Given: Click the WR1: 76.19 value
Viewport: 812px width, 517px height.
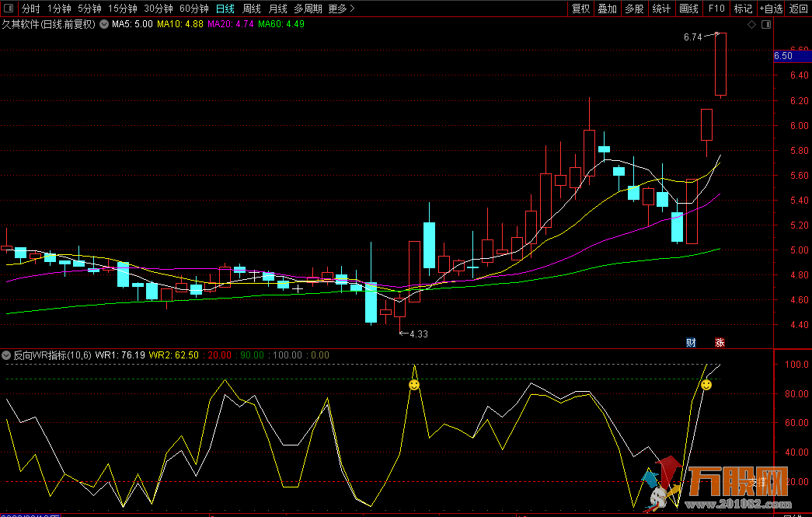Looking at the screenshot, I should [x=120, y=355].
